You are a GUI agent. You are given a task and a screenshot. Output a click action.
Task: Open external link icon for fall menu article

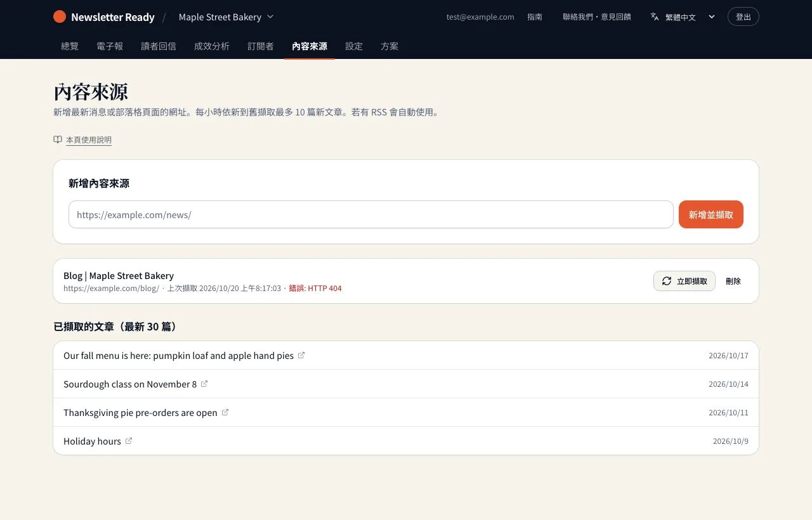[x=301, y=355]
